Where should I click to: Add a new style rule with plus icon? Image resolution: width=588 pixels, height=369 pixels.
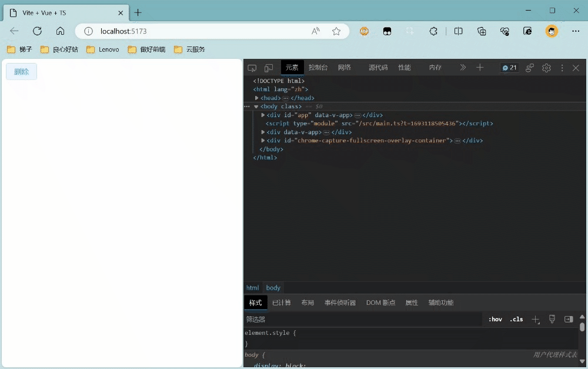click(536, 319)
